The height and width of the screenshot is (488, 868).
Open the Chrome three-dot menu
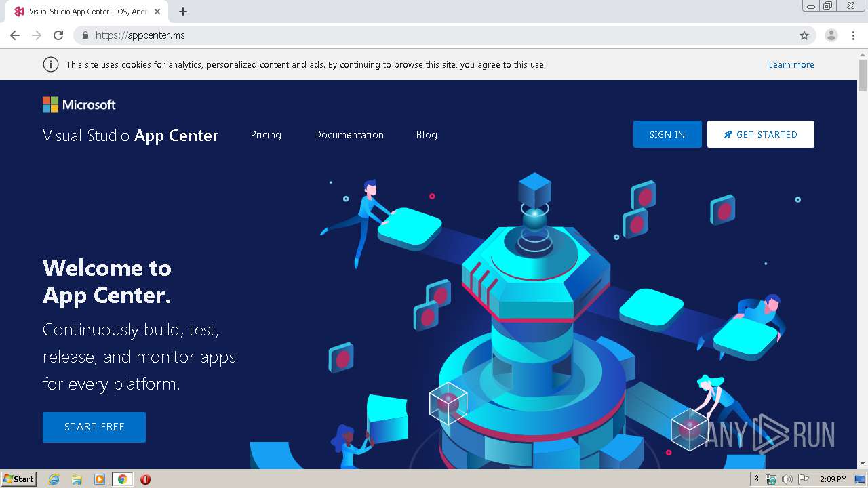click(x=854, y=35)
